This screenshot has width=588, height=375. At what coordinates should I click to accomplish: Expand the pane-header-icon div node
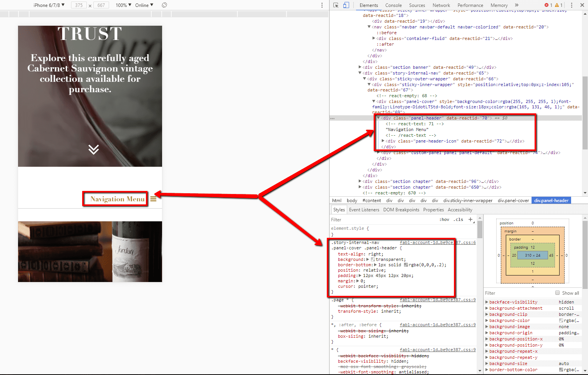383,141
